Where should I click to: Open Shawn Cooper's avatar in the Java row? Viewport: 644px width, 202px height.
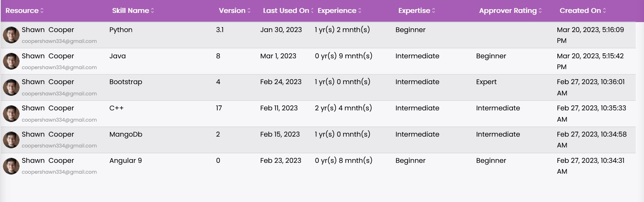[11, 61]
